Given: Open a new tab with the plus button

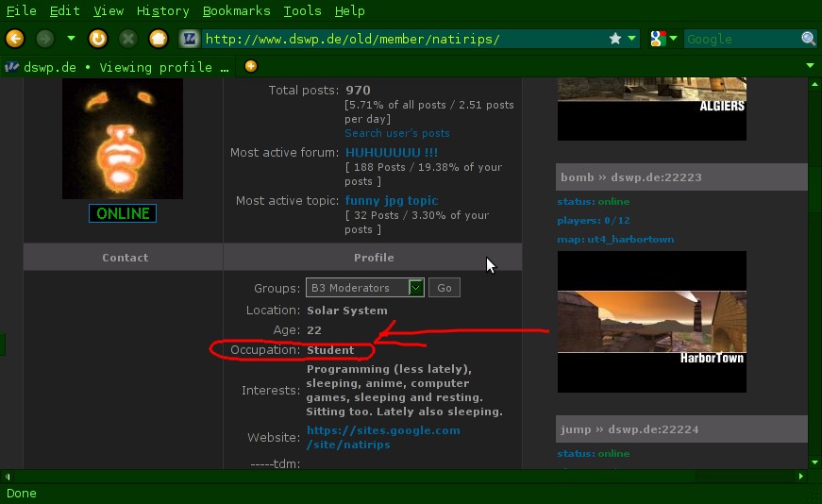Looking at the screenshot, I should point(250,66).
